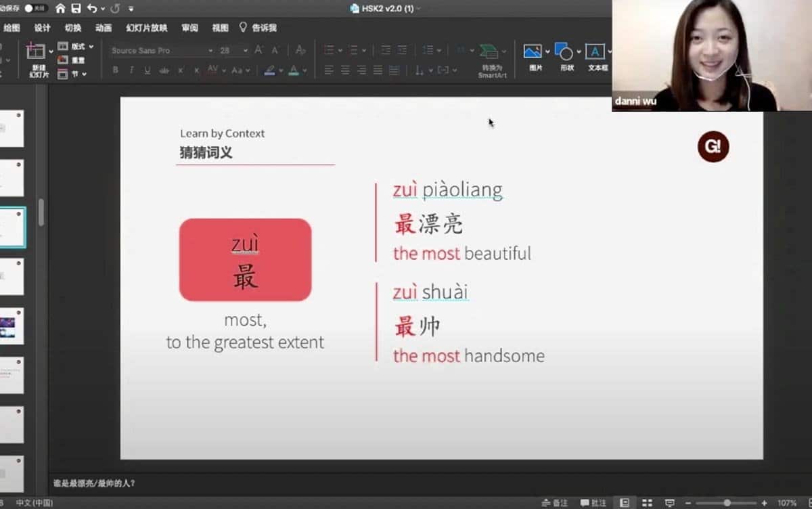Adjust the zoom slider in status bar
The image size is (812, 509).
coord(727,503)
